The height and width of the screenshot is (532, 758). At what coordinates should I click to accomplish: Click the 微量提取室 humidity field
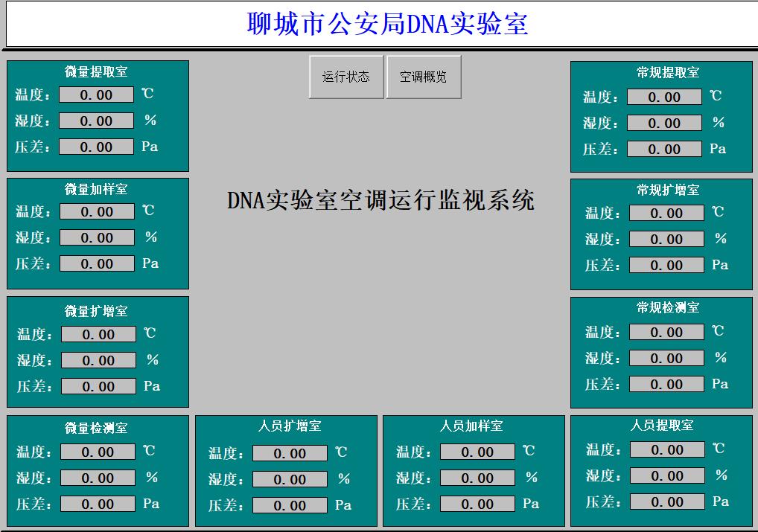point(96,121)
